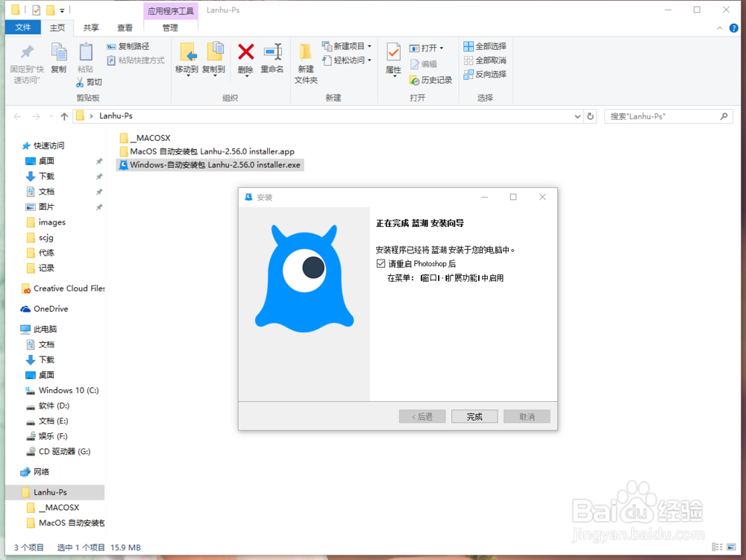
Task: Click the New folder (新建文件夹) icon
Action: click(x=305, y=52)
